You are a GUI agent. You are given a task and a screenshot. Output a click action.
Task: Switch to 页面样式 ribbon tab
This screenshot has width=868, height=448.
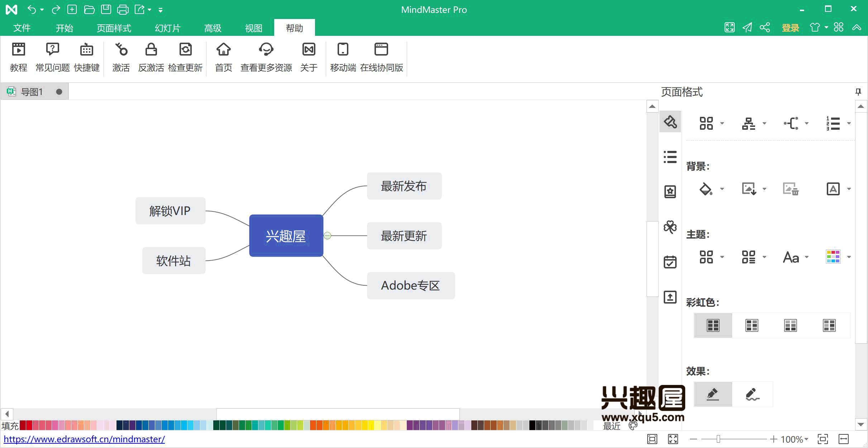point(114,28)
